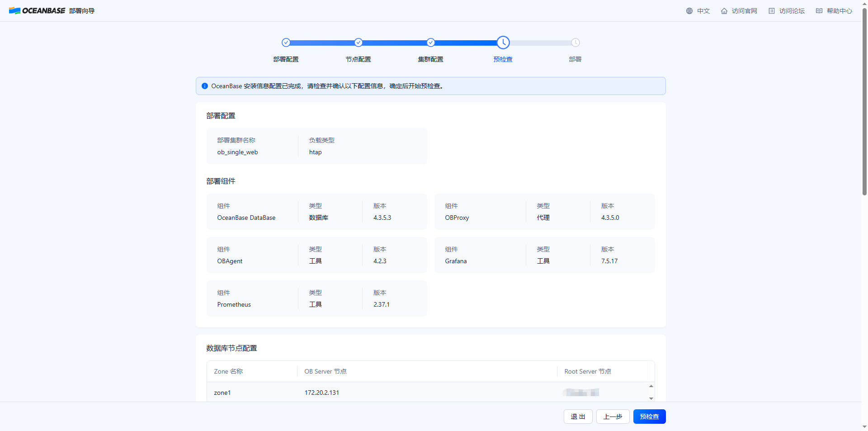
Task: Click the OB Server 节点 column header
Action: tap(325, 371)
